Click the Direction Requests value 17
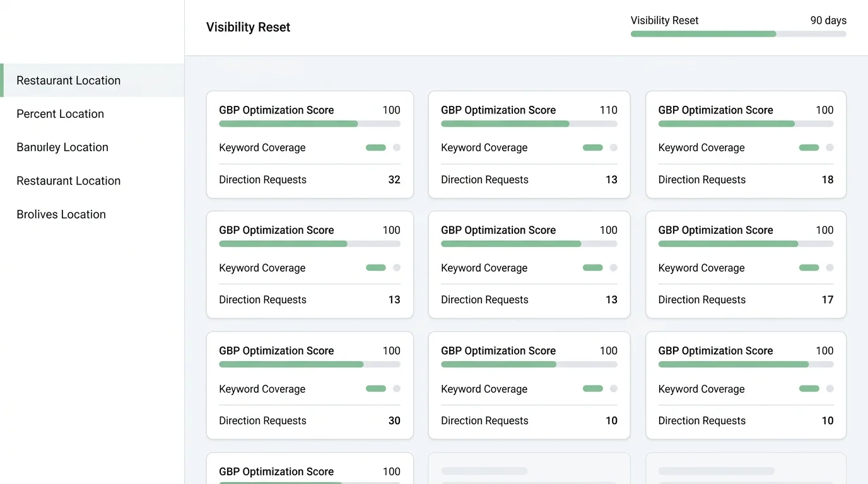This screenshot has width=868, height=484. [x=828, y=300]
